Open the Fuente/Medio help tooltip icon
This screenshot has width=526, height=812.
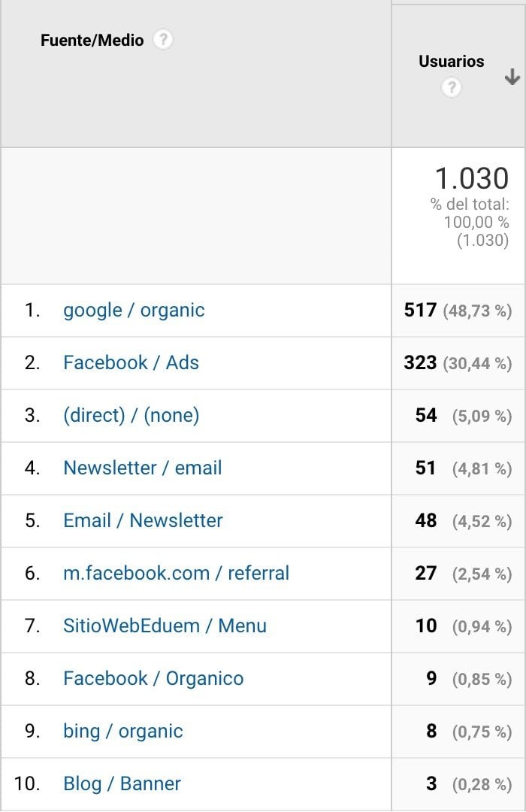click(163, 40)
